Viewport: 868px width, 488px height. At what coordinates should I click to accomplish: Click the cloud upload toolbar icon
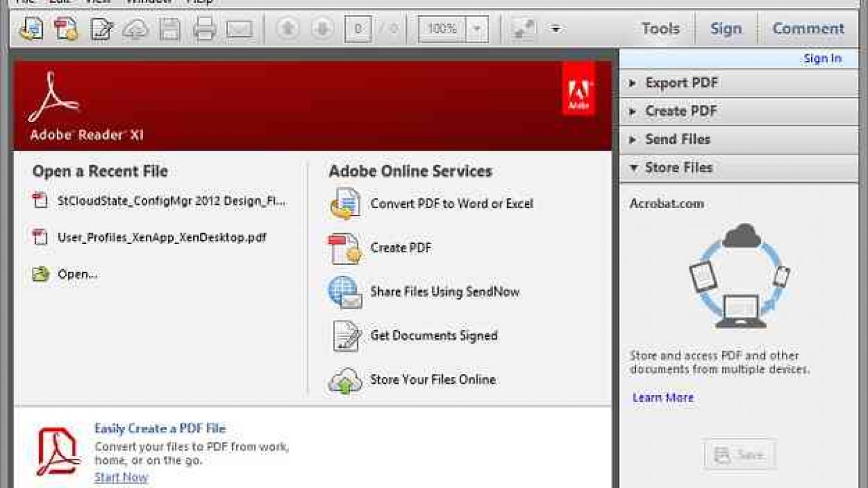[x=136, y=28]
